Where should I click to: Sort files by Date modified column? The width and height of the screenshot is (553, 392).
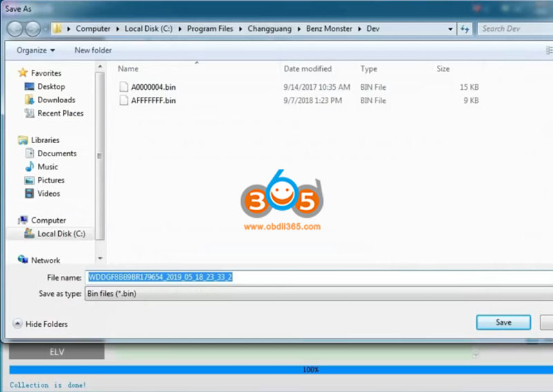(x=308, y=69)
